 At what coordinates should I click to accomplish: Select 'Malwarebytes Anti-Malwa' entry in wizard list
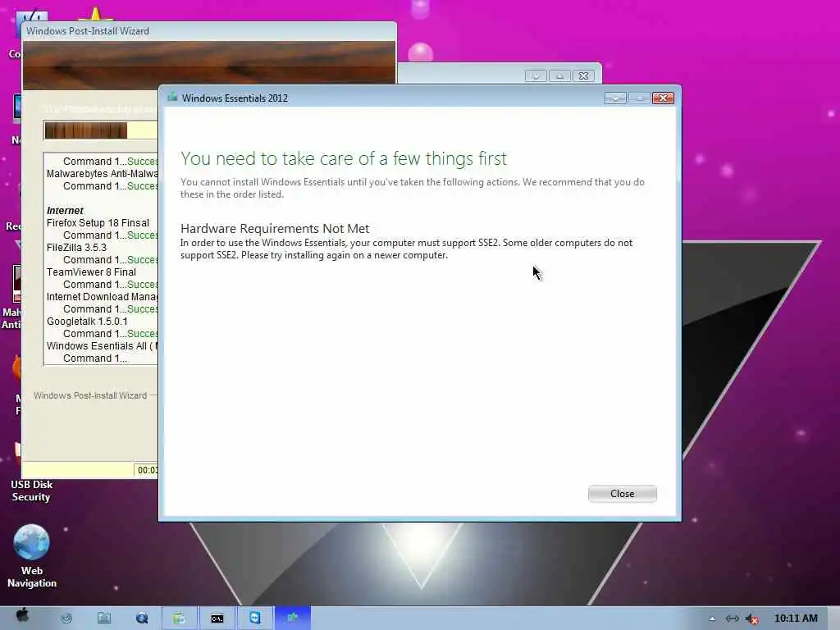pos(102,174)
